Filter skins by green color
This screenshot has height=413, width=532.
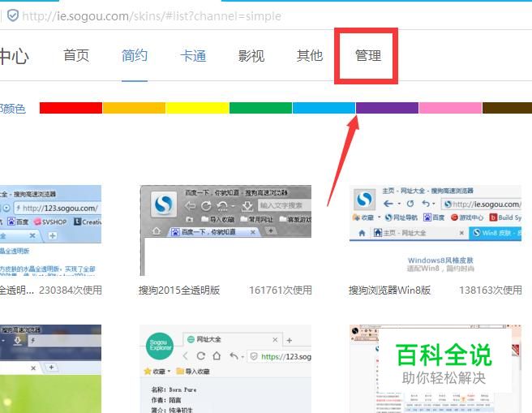(260, 108)
